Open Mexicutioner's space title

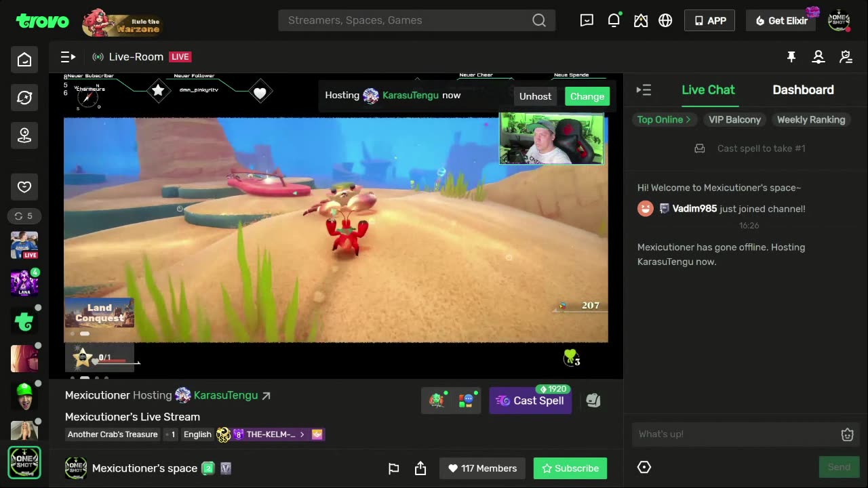click(x=144, y=468)
